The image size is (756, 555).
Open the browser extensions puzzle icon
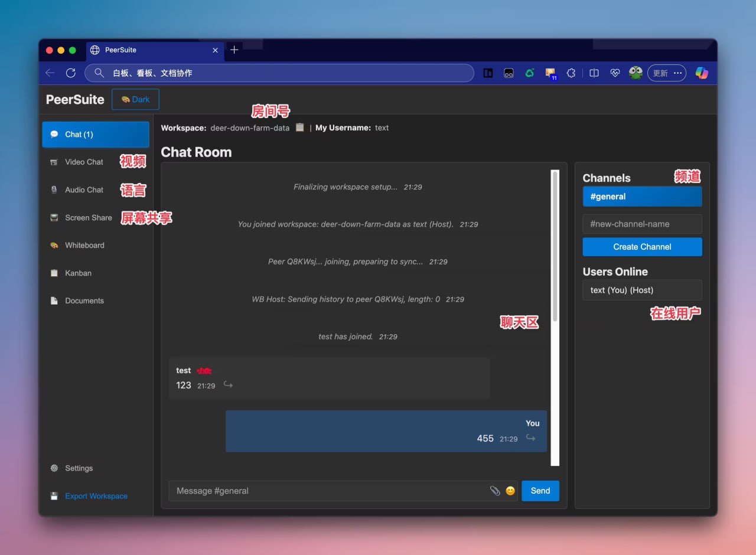point(571,73)
